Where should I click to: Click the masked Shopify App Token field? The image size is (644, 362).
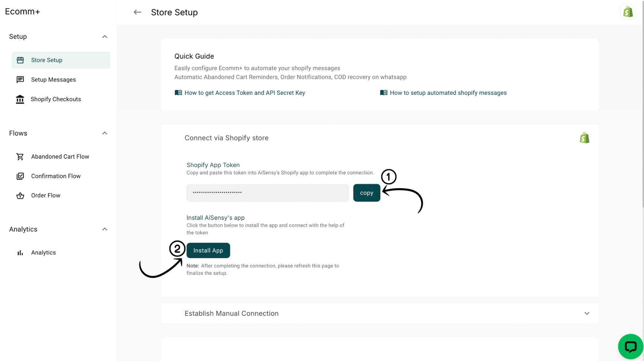coord(268,193)
